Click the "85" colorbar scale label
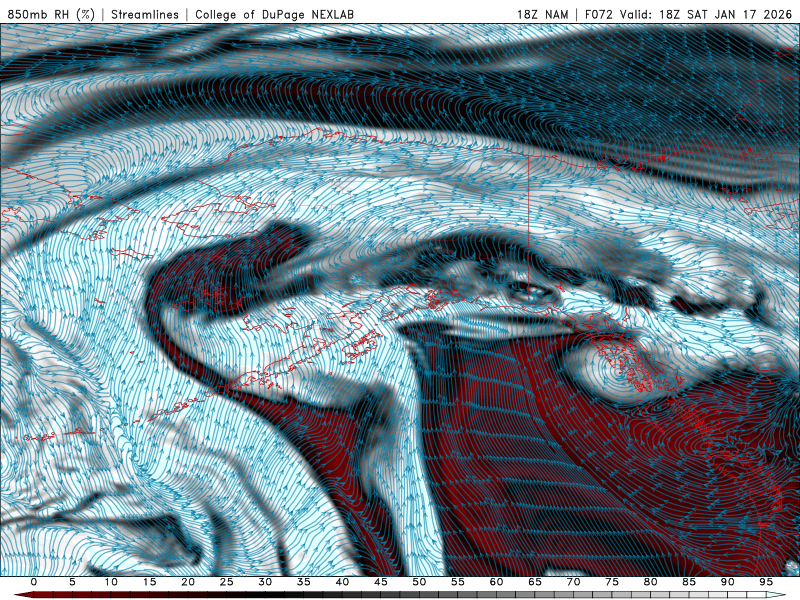800x600 pixels. click(x=689, y=582)
